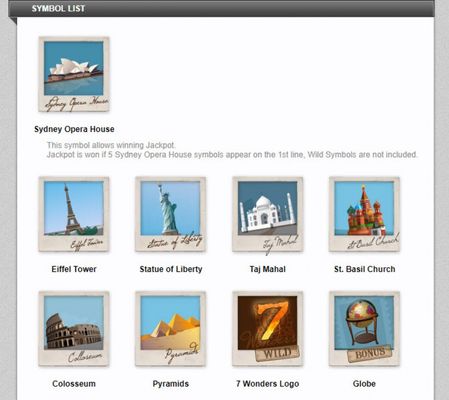Click the SYMBOL LIST header bar

point(221,8)
